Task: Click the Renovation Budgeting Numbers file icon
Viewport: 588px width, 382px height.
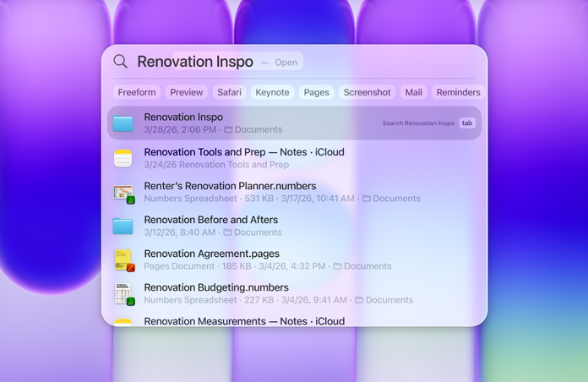Action: (x=123, y=293)
